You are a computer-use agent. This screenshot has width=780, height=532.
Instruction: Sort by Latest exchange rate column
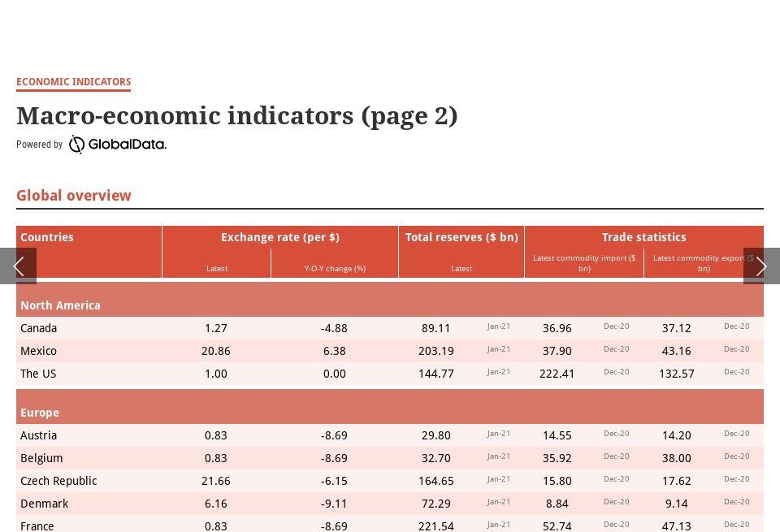coord(216,268)
